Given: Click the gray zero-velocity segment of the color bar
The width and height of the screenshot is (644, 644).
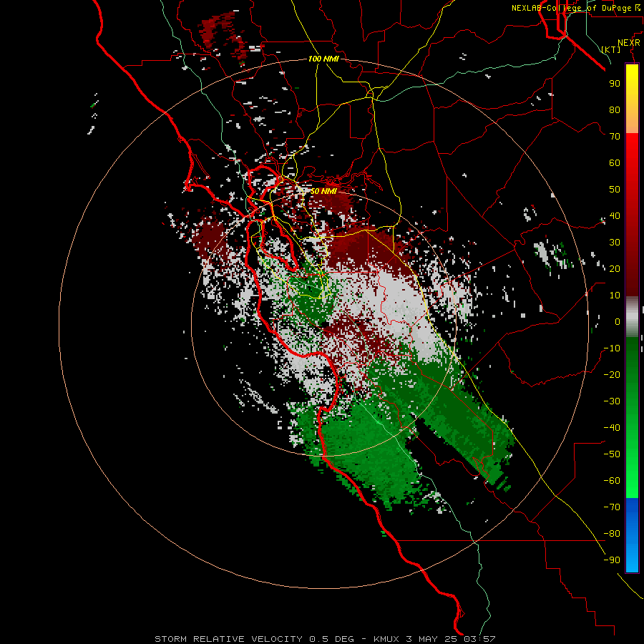Looking at the screenshot, I should pos(632,317).
